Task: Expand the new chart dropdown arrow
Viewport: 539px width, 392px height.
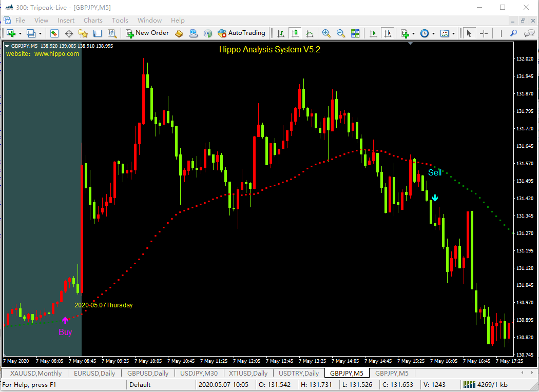Action: pyautogui.click(x=20, y=34)
